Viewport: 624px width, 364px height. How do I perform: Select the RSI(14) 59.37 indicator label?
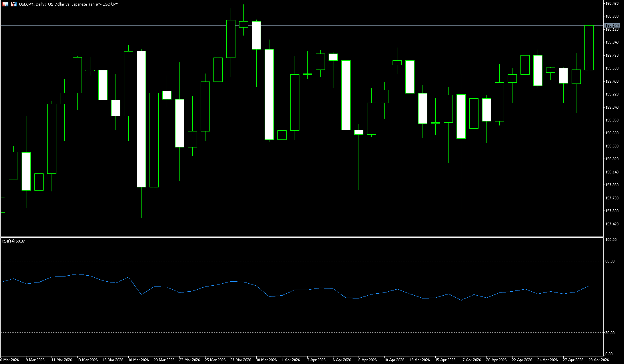[x=13, y=241]
